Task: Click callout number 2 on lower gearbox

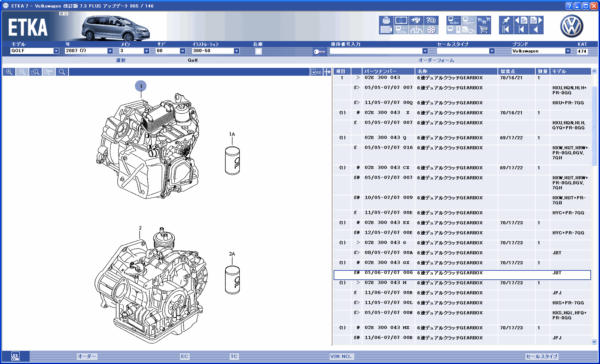Action: click(140, 228)
